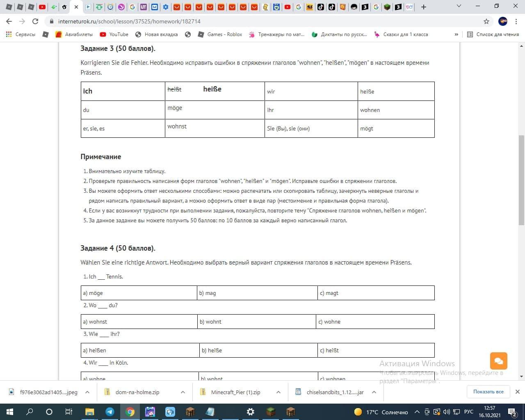
Task: Click the page vertical scrollbar thumb
Action: tap(521, 180)
